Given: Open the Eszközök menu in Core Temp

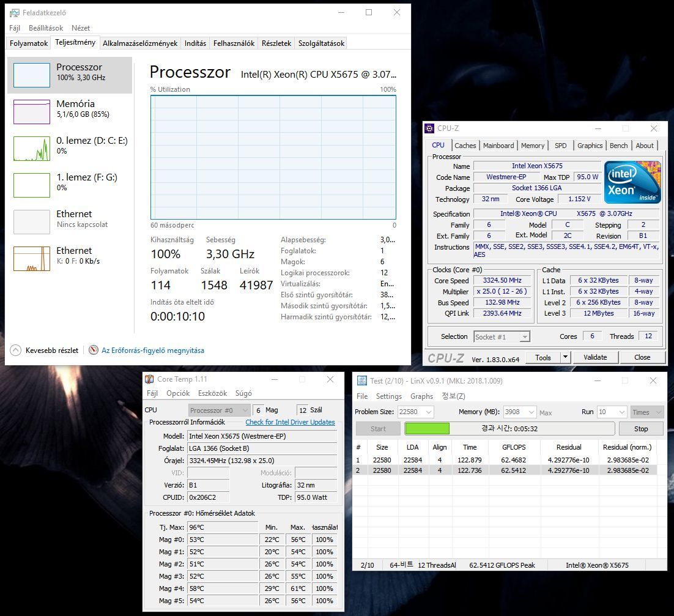Looking at the screenshot, I should (x=212, y=393).
